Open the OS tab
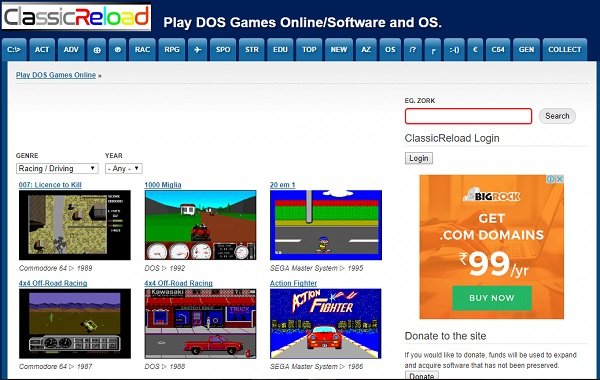Viewport: 600px width, 380px height. [x=390, y=50]
